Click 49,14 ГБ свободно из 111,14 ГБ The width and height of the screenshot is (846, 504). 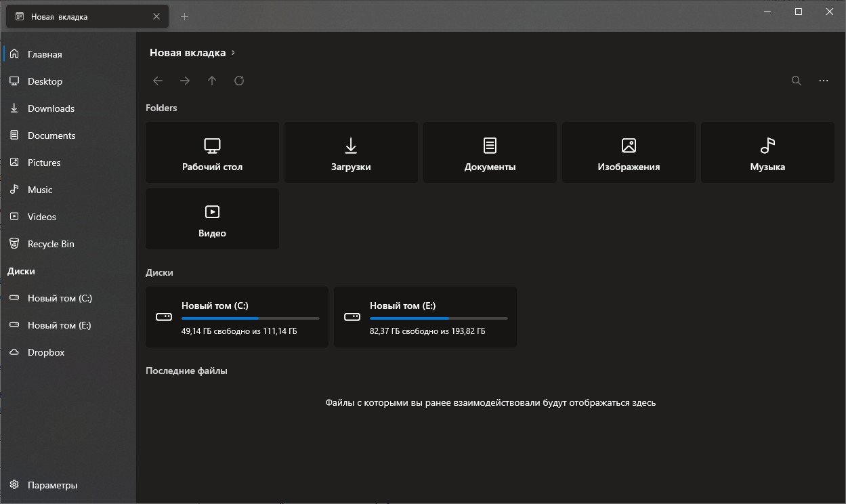(x=239, y=331)
